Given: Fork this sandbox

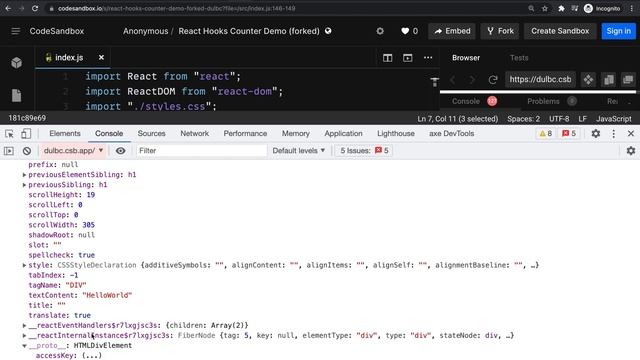Looking at the screenshot, I should [500, 31].
